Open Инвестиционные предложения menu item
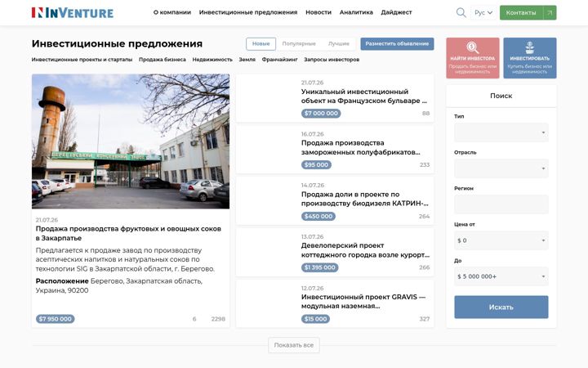The width and height of the screenshot is (588, 368). pos(248,12)
